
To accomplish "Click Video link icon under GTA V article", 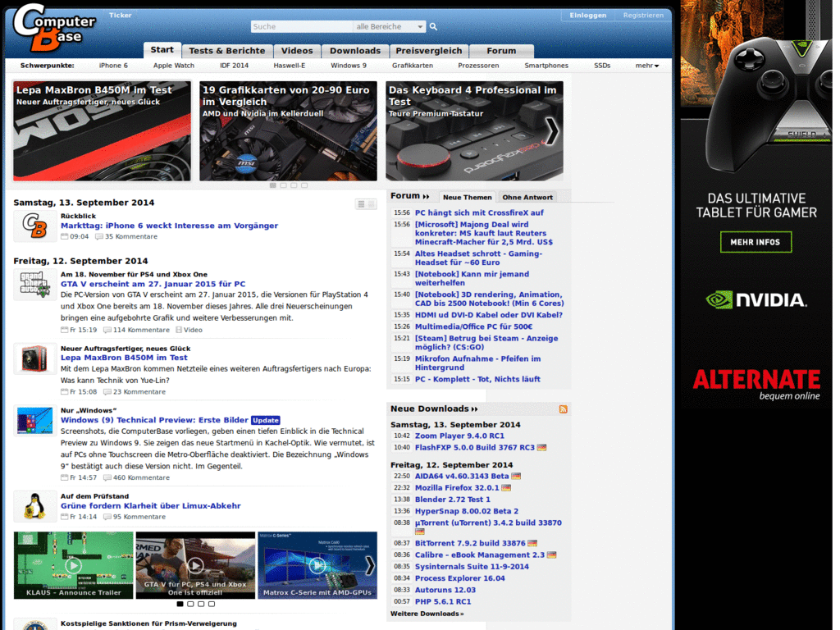I will (x=189, y=330).
